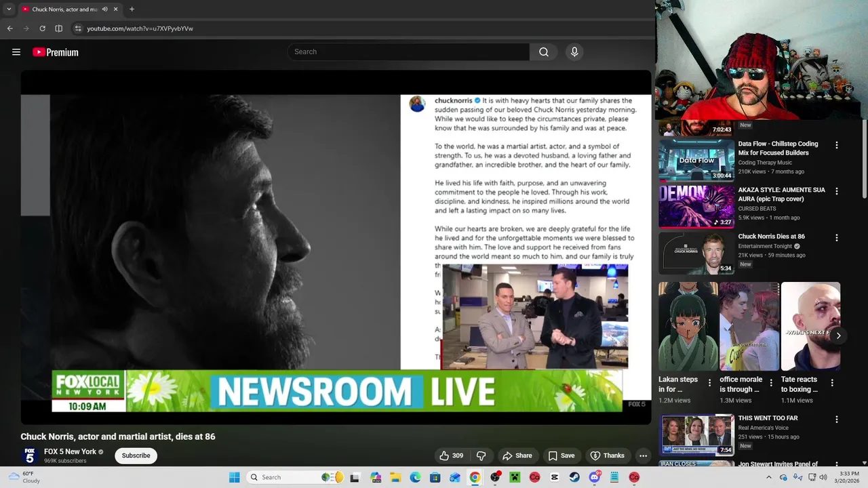Open Steam from the taskbar
Viewport: 868px width, 488px height.
[x=574, y=477]
